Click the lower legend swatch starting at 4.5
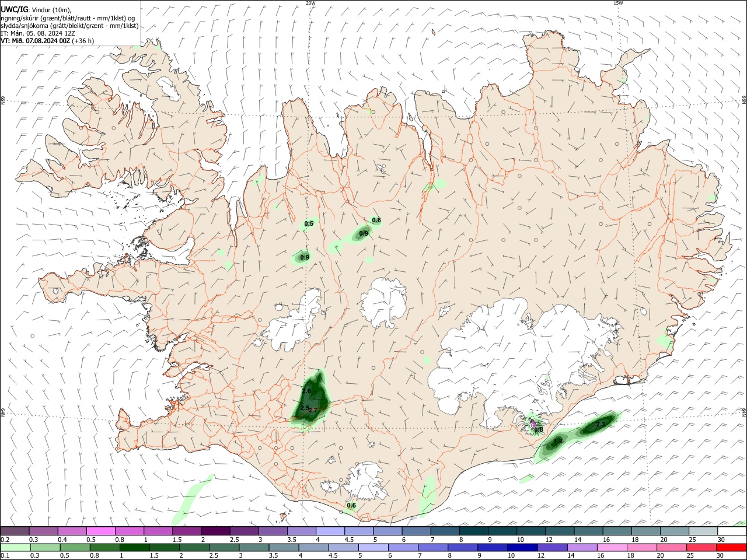The image size is (747, 560). [343, 547]
